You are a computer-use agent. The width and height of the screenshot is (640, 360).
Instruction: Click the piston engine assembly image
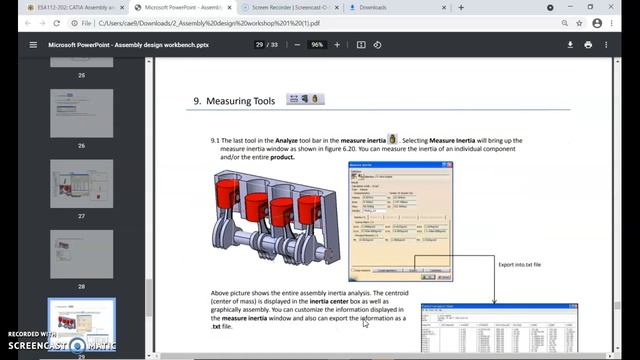click(x=276, y=219)
